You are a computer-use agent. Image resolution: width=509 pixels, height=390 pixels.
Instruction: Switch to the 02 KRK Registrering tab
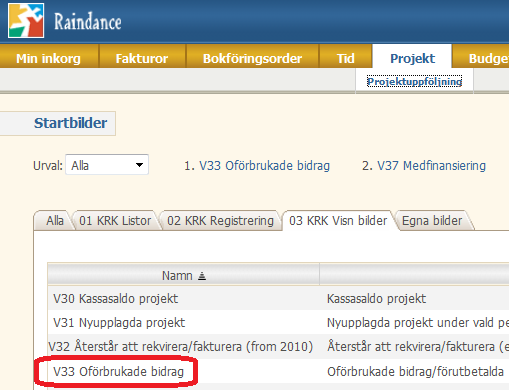(220, 221)
